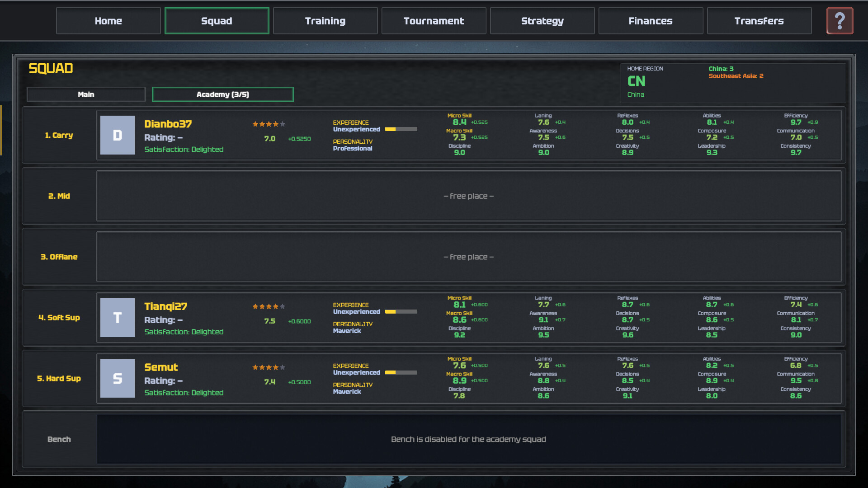This screenshot has width=868, height=488.
Task: Click the '2. Mid' role label
Action: (x=59, y=196)
